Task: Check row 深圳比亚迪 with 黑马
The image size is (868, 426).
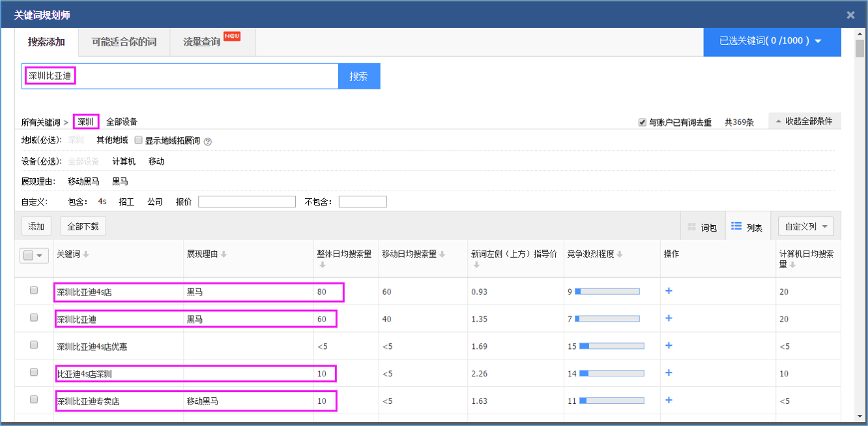Action: (x=34, y=318)
